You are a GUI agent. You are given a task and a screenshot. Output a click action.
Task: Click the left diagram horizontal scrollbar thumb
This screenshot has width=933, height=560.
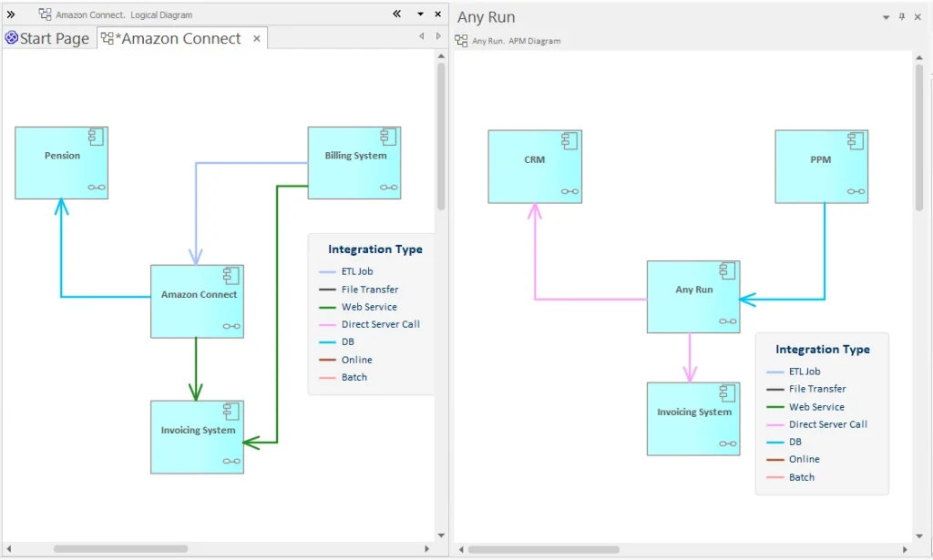click(121, 549)
